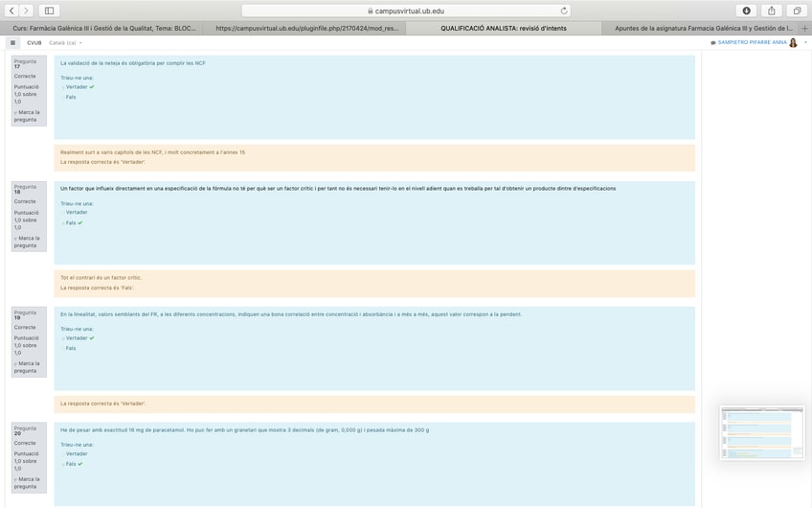
Task: Select Vertader radio for question 17
Action: pyautogui.click(x=63, y=87)
